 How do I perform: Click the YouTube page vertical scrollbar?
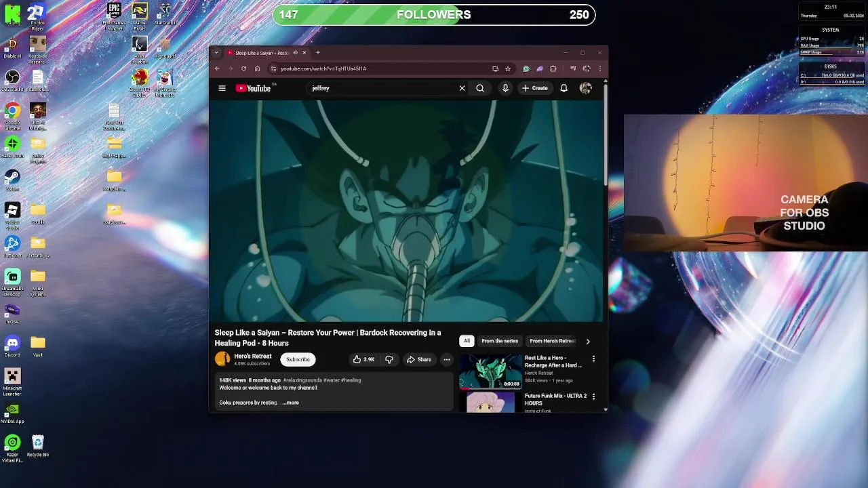(x=605, y=136)
